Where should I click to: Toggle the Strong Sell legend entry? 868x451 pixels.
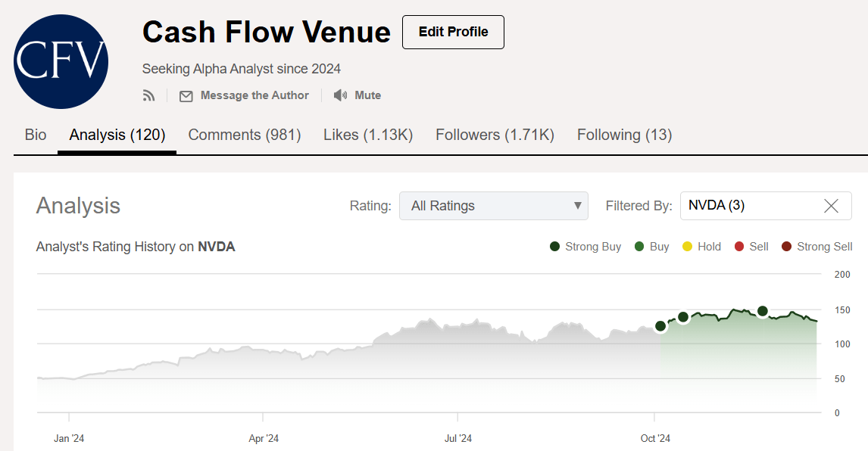[x=816, y=247]
